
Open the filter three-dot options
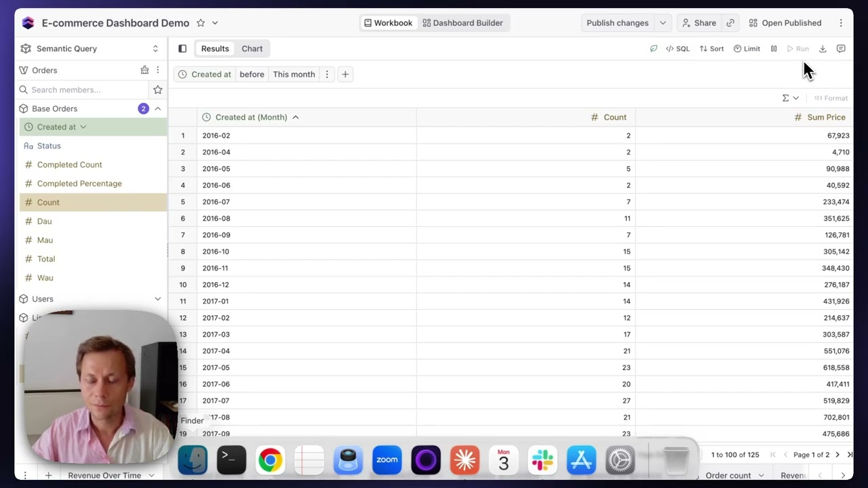327,75
